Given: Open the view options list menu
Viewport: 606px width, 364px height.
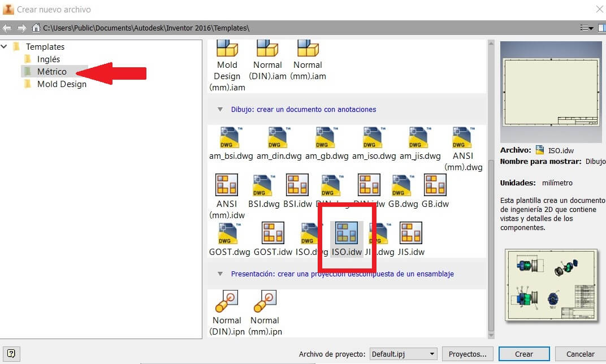Looking at the screenshot, I should pyautogui.click(x=586, y=28).
